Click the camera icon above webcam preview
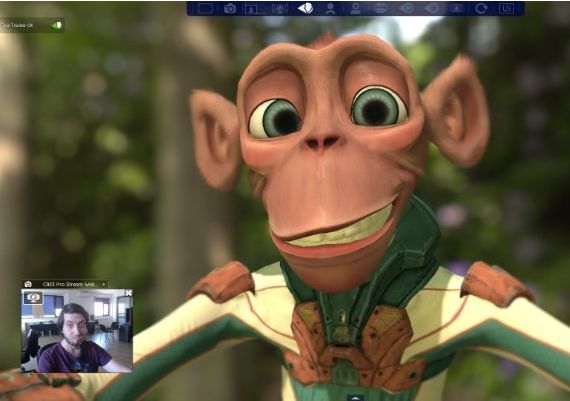Screen dimensions: 570x401 tap(28, 284)
